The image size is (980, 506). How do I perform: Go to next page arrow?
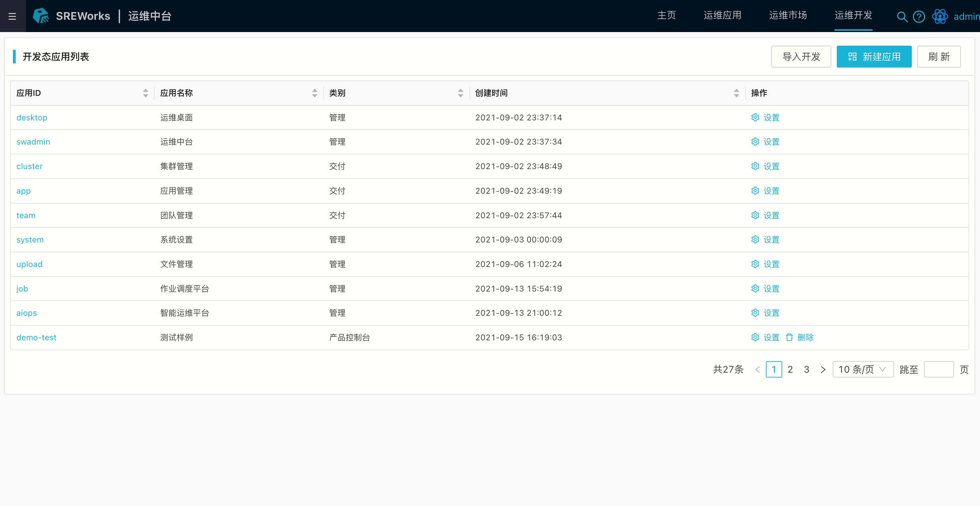[823, 369]
